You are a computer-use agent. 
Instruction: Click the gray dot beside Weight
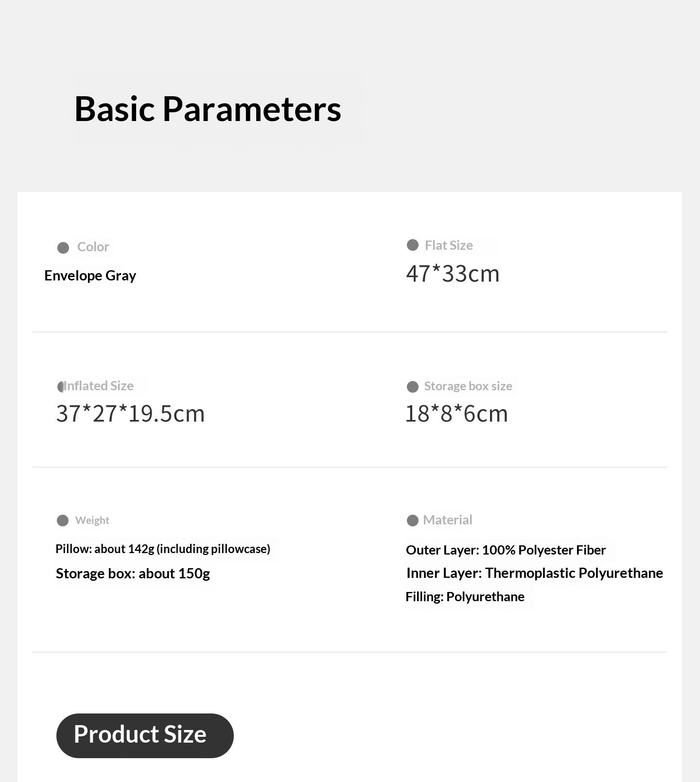pos(63,521)
